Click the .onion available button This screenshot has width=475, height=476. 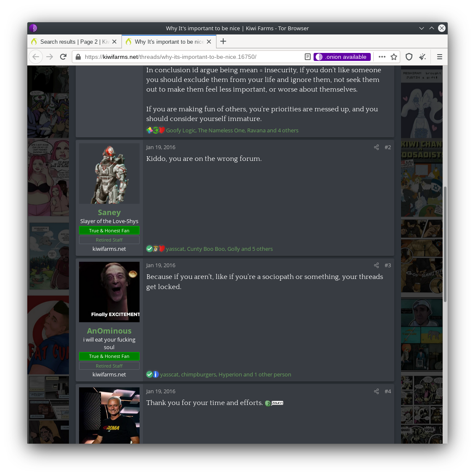coord(342,57)
